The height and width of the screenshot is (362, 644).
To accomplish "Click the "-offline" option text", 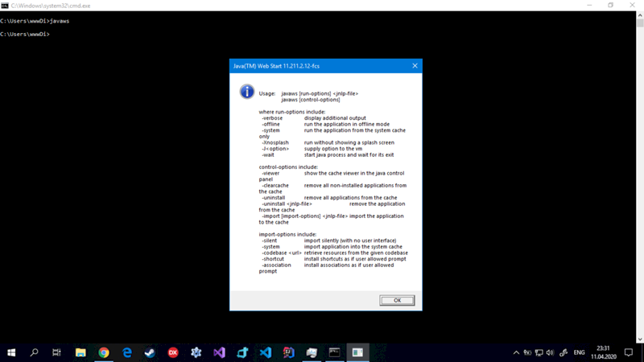I will pyautogui.click(x=270, y=125).
